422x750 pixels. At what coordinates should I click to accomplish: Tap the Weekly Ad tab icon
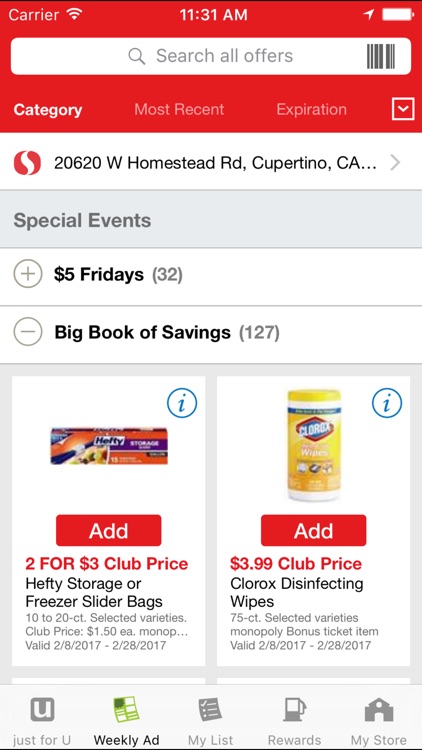(126, 710)
